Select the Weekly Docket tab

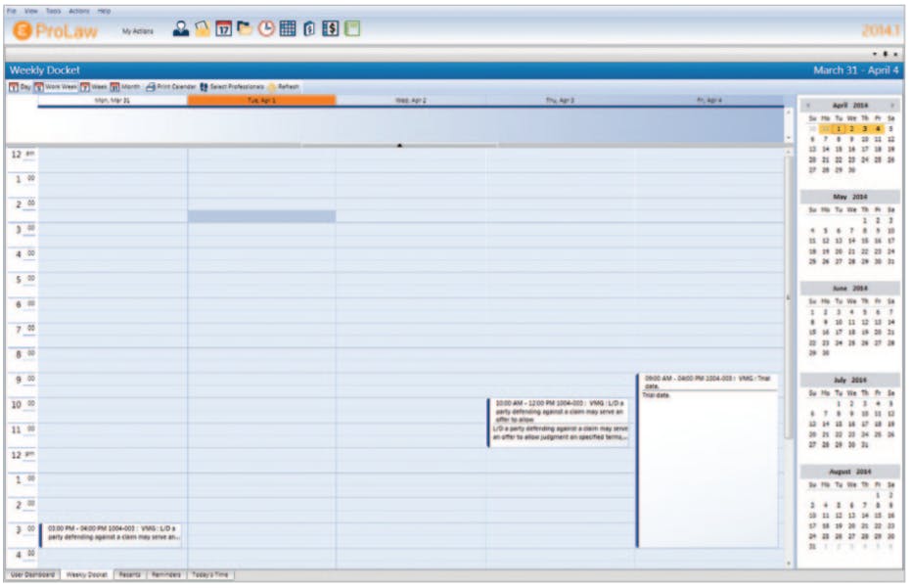coord(87,574)
